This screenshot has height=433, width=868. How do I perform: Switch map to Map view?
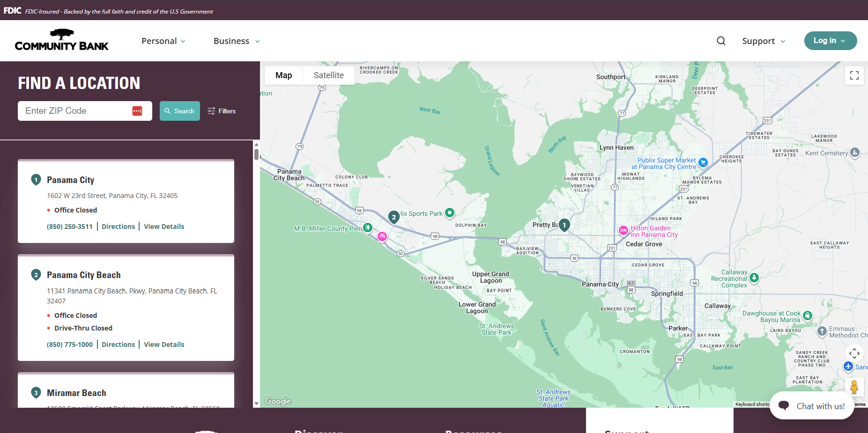[x=283, y=75]
